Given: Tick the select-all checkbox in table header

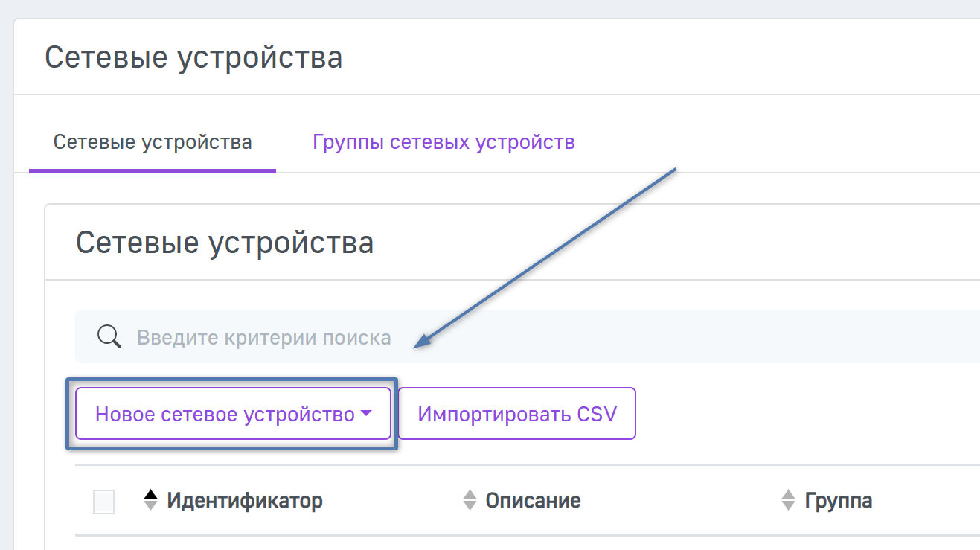Looking at the screenshot, I should pyautogui.click(x=103, y=502).
